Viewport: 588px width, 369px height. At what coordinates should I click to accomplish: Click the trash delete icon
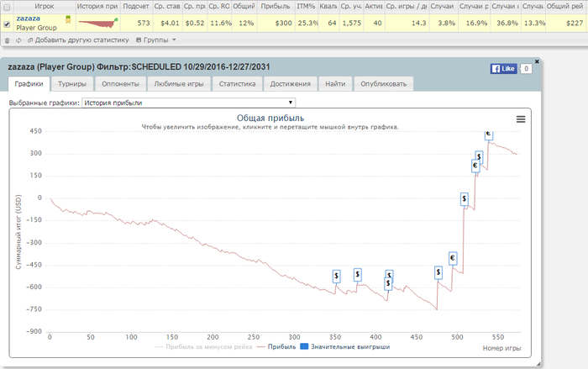[x=8, y=40]
